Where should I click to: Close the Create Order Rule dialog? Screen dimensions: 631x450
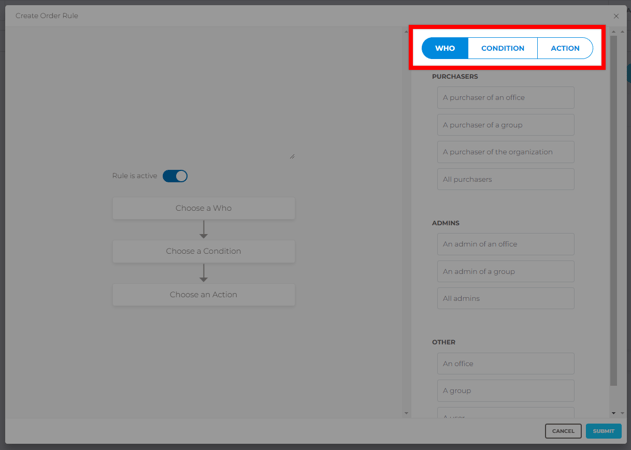click(x=616, y=16)
